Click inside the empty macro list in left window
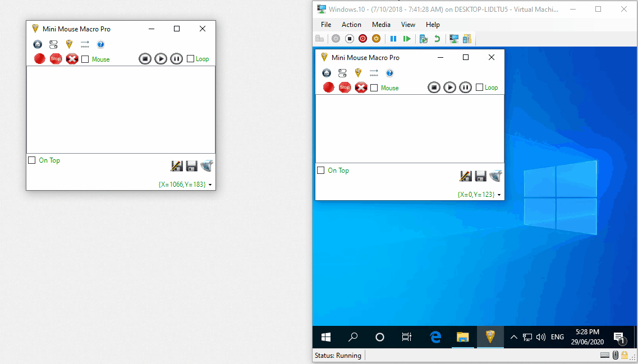Viewport: 638px width, 364px height. pos(121,109)
